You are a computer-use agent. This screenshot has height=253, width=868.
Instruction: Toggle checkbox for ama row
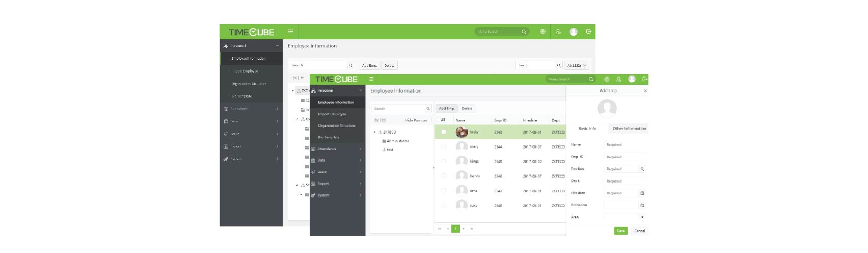443,191
